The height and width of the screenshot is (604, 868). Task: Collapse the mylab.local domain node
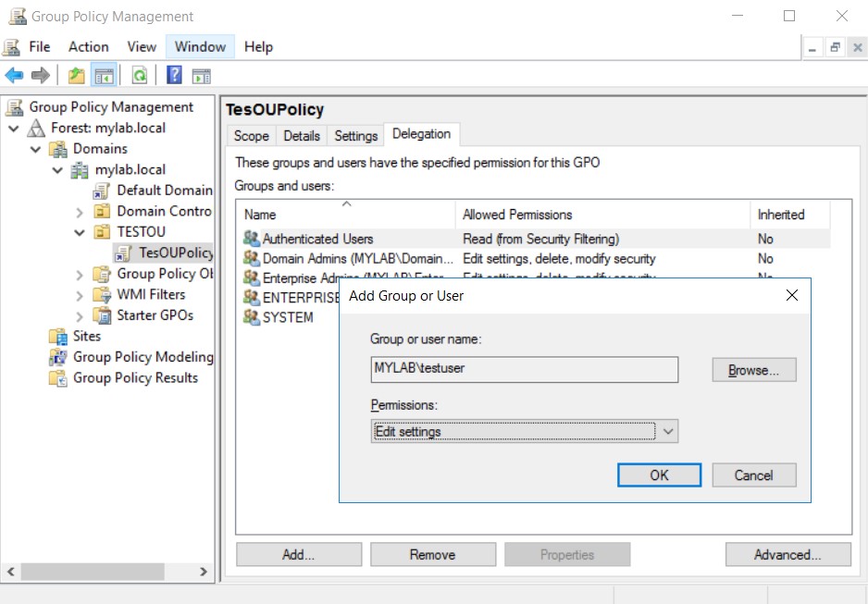57,170
